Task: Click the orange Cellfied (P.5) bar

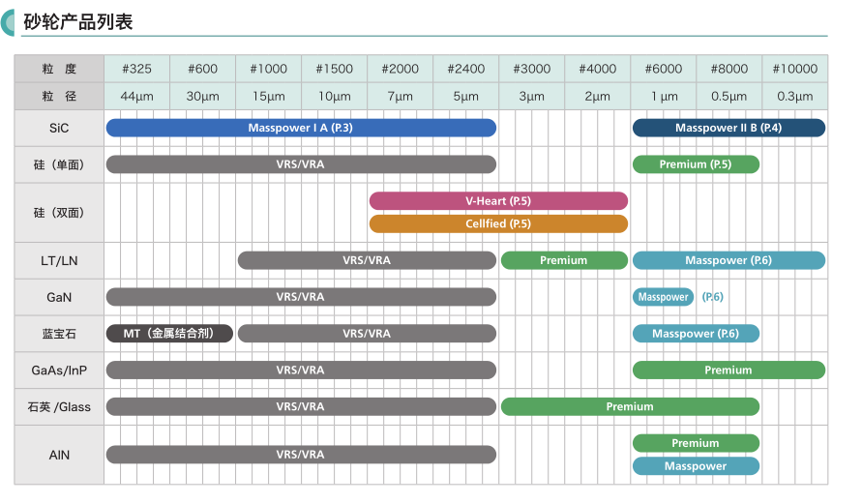Action: pos(498,224)
